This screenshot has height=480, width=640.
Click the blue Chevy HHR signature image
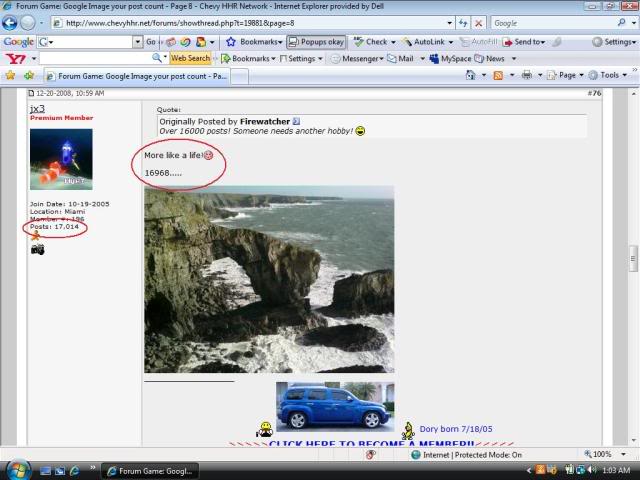(335, 407)
